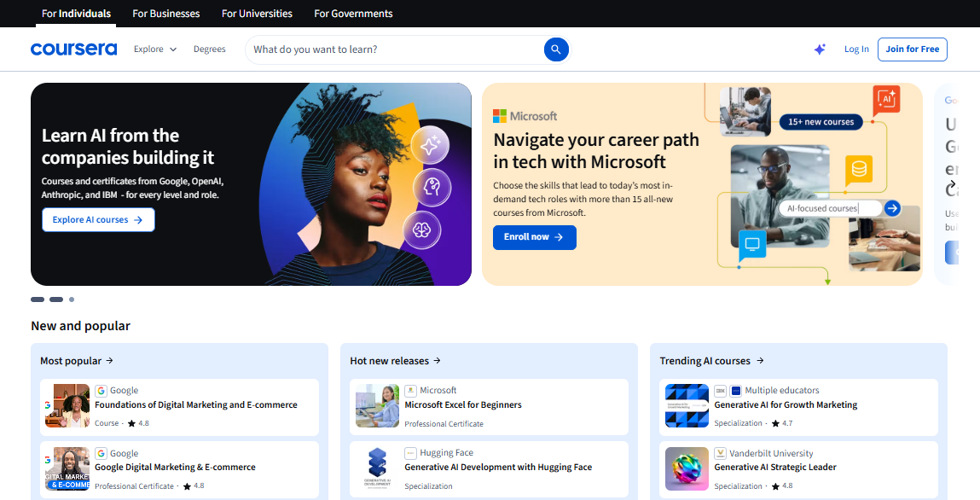Click the Coursera logo
Viewport: 980px width, 500px height.
73,49
